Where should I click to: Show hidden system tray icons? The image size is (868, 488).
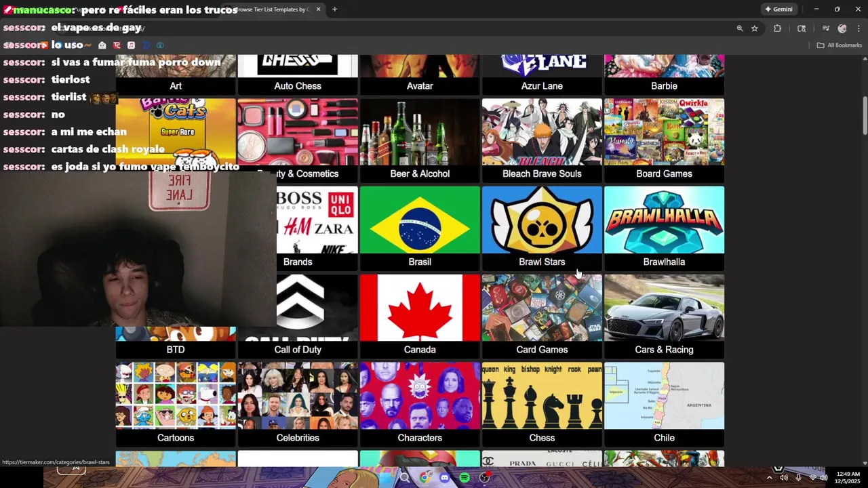(x=769, y=478)
